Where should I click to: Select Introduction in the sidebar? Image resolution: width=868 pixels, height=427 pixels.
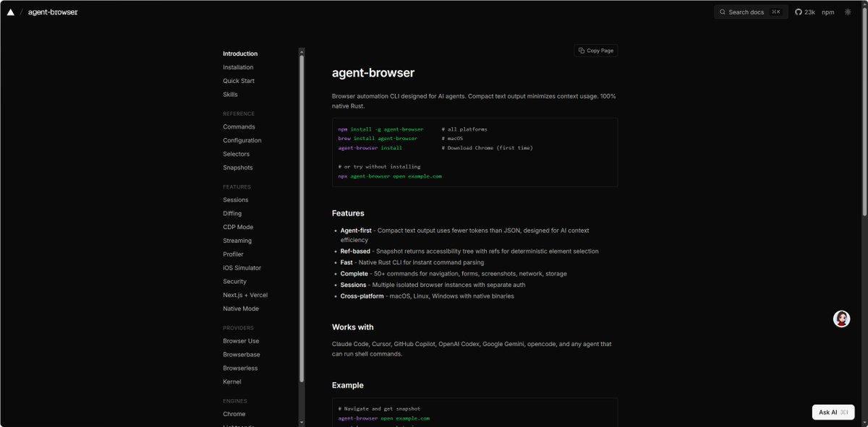click(240, 53)
